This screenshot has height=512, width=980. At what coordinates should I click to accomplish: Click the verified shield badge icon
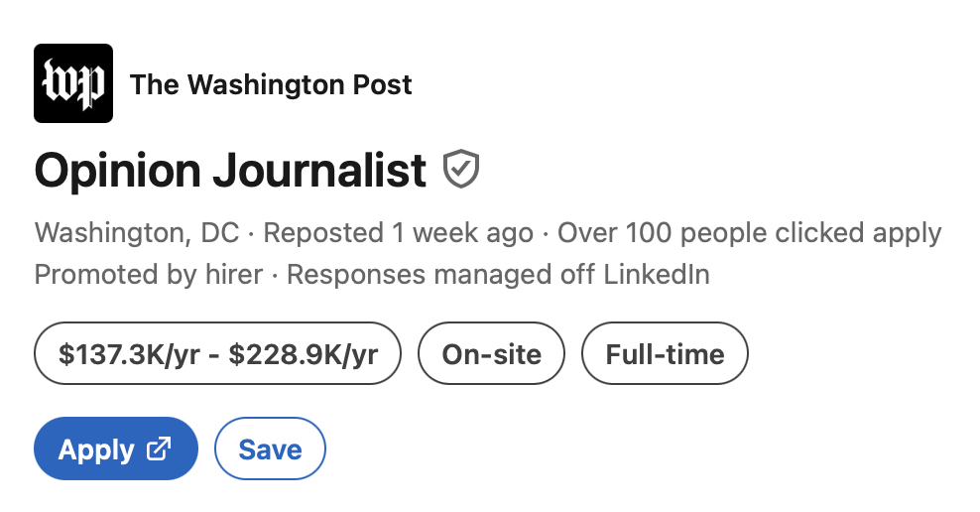(461, 170)
